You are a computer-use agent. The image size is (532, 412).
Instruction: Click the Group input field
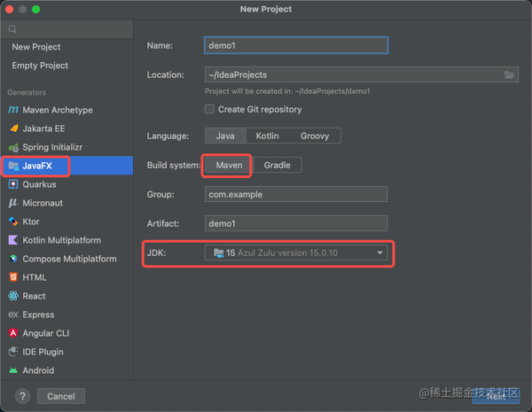pos(296,194)
